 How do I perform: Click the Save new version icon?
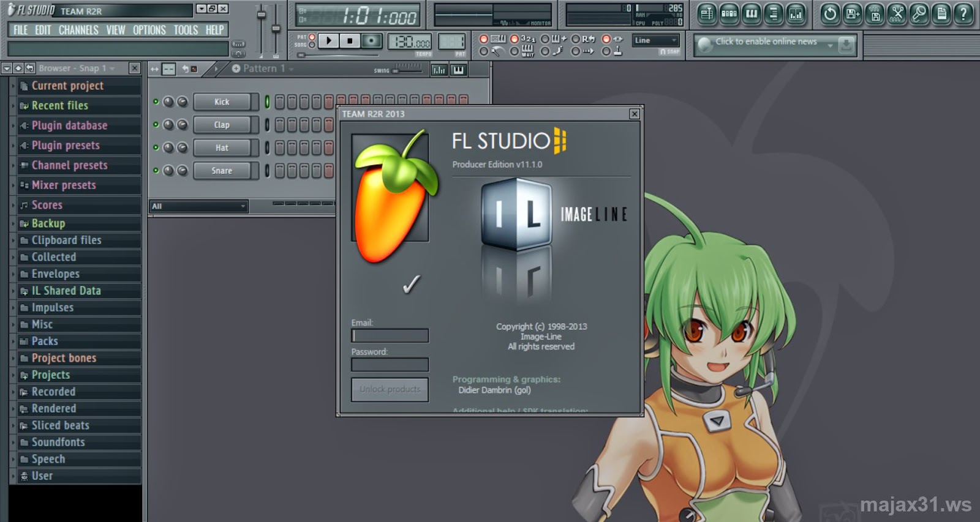853,13
